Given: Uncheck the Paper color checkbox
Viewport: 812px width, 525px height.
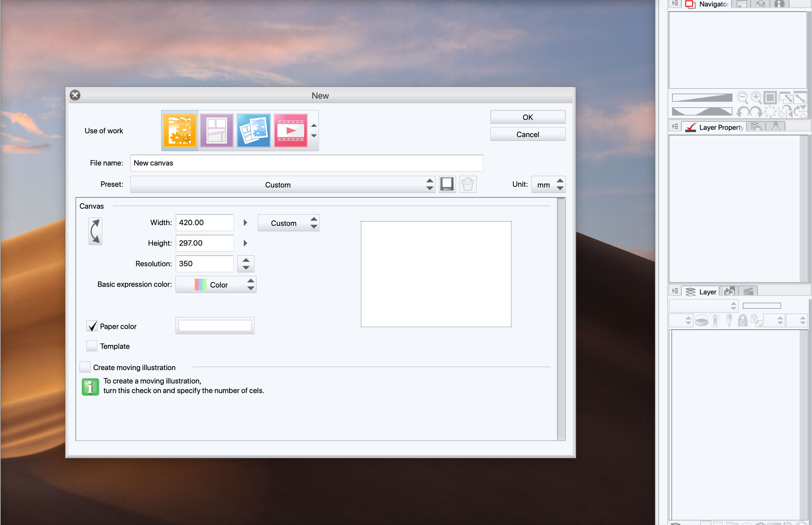Looking at the screenshot, I should (x=92, y=326).
